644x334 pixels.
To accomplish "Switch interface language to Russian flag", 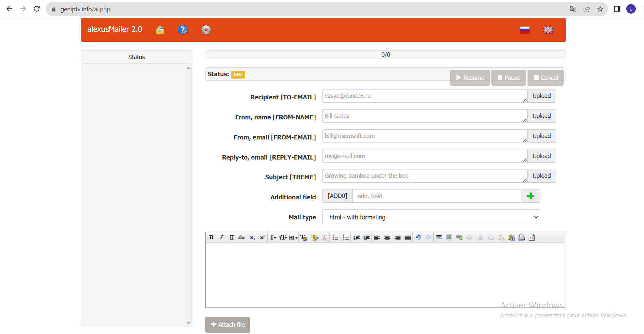I will click(525, 30).
